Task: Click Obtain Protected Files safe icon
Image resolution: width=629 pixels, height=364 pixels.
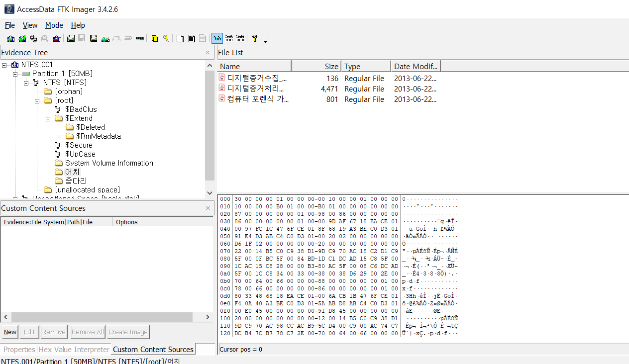Action: click(155, 38)
